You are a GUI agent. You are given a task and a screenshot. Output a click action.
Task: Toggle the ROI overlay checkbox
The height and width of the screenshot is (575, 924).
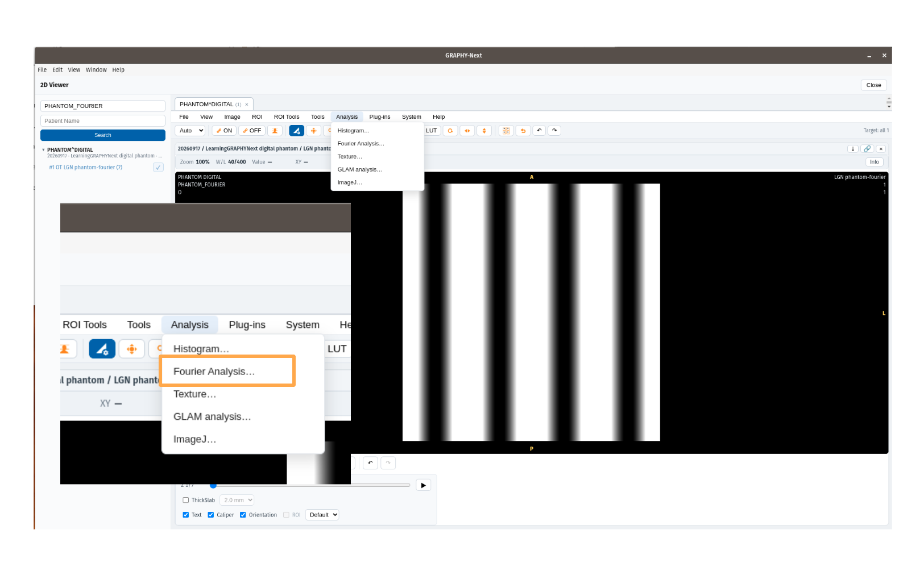point(286,515)
